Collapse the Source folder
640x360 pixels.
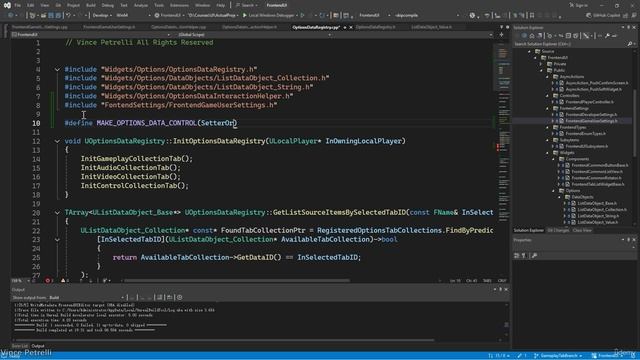(x=529, y=51)
